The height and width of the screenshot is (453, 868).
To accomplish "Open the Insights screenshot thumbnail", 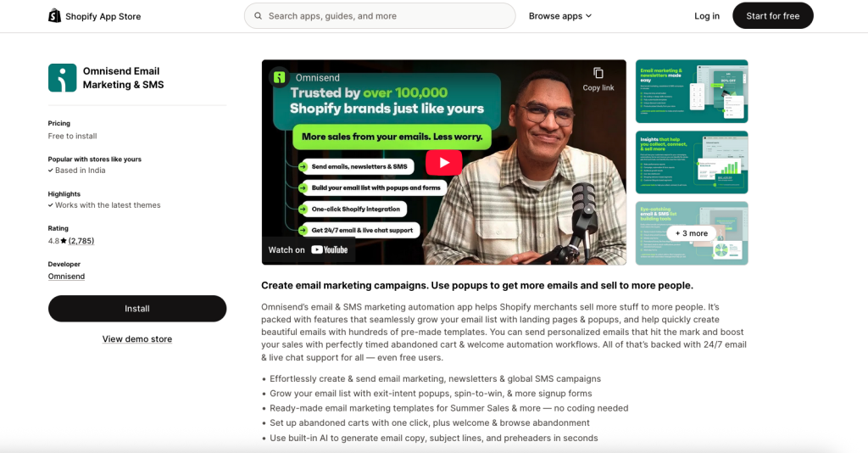I will click(x=692, y=162).
